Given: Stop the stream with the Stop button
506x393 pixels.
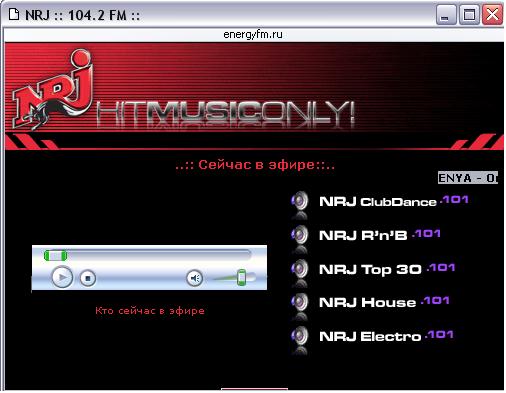Looking at the screenshot, I should point(88,278).
